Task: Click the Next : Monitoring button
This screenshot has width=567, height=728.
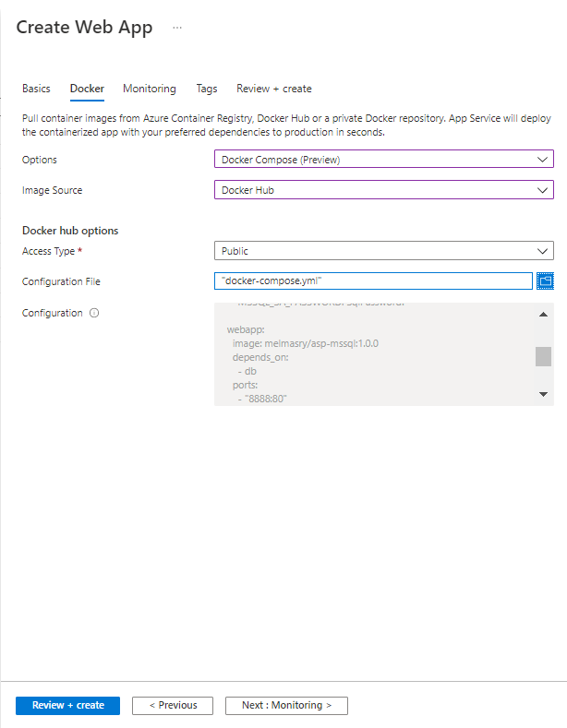Action: (286, 705)
